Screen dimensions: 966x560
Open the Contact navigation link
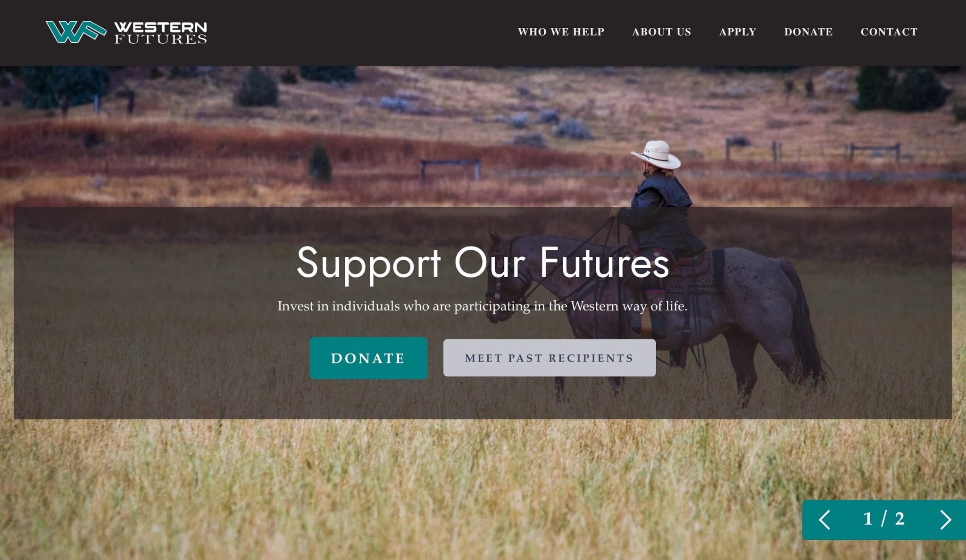click(889, 32)
